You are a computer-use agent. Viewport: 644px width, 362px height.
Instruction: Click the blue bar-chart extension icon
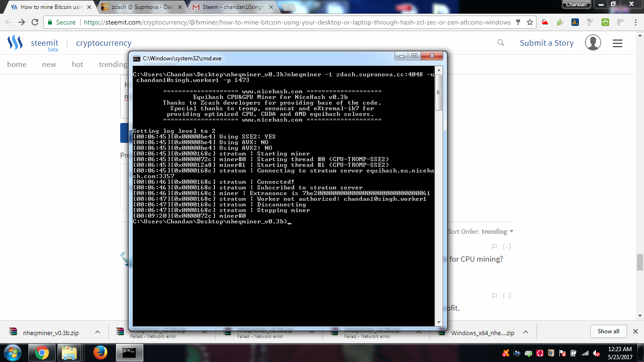tap(575, 22)
